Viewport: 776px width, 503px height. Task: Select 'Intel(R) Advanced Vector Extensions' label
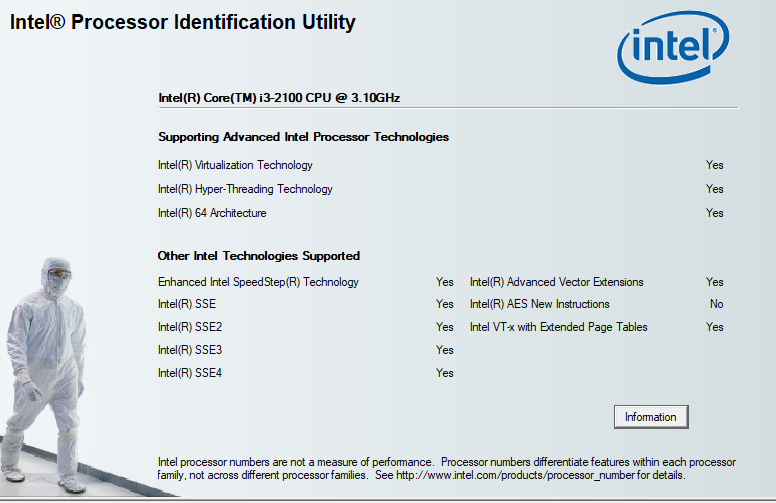click(x=557, y=282)
